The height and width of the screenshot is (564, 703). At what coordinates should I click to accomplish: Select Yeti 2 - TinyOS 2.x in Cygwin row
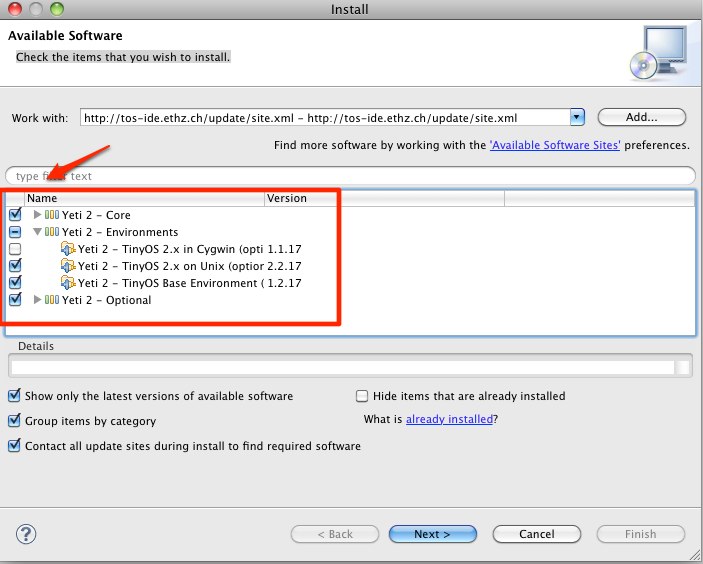(x=170, y=249)
